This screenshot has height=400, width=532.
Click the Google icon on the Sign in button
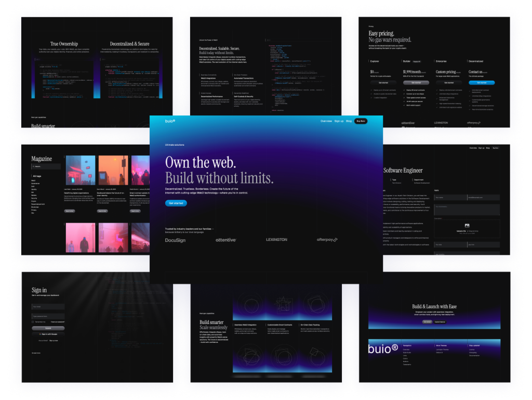39,334
